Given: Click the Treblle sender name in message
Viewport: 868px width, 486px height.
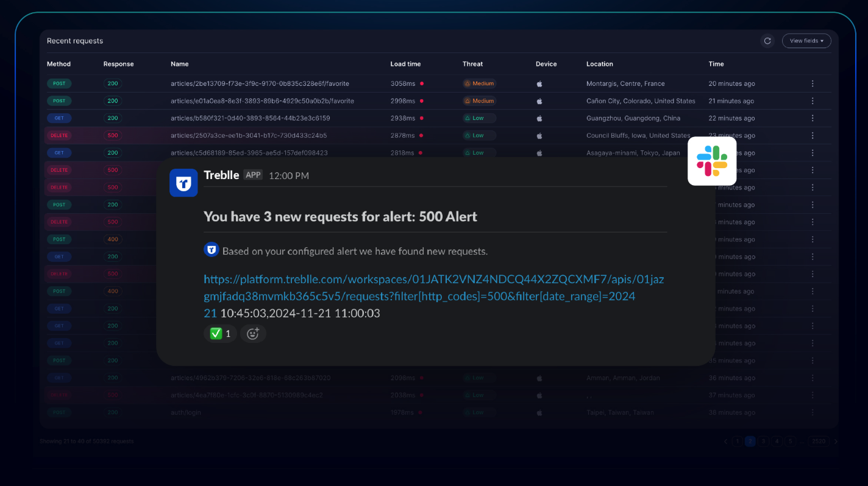Looking at the screenshot, I should coord(221,175).
